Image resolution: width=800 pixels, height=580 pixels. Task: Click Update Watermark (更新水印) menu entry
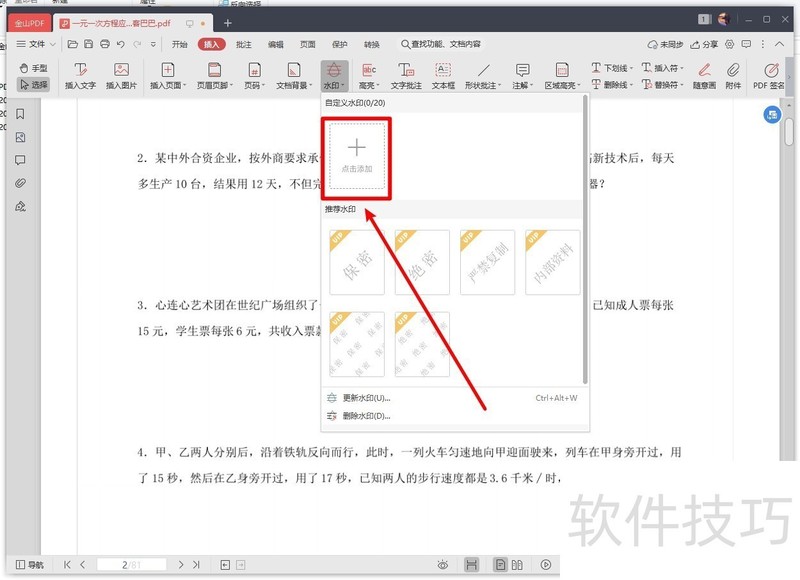pos(453,398)
